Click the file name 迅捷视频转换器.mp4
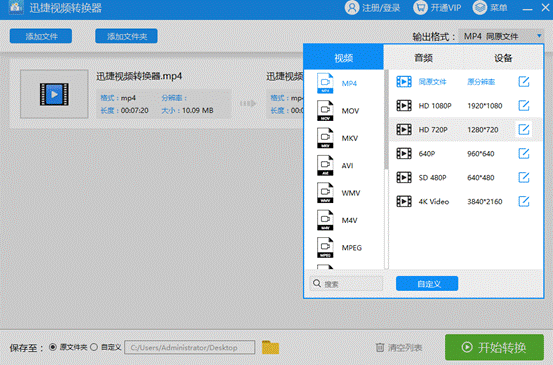 (x=139, y=76)
